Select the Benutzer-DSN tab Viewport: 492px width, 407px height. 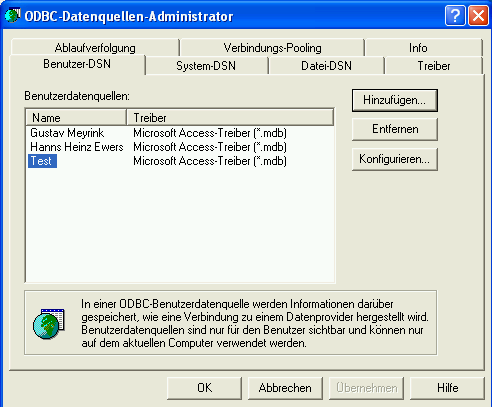[x=77, y=64]
